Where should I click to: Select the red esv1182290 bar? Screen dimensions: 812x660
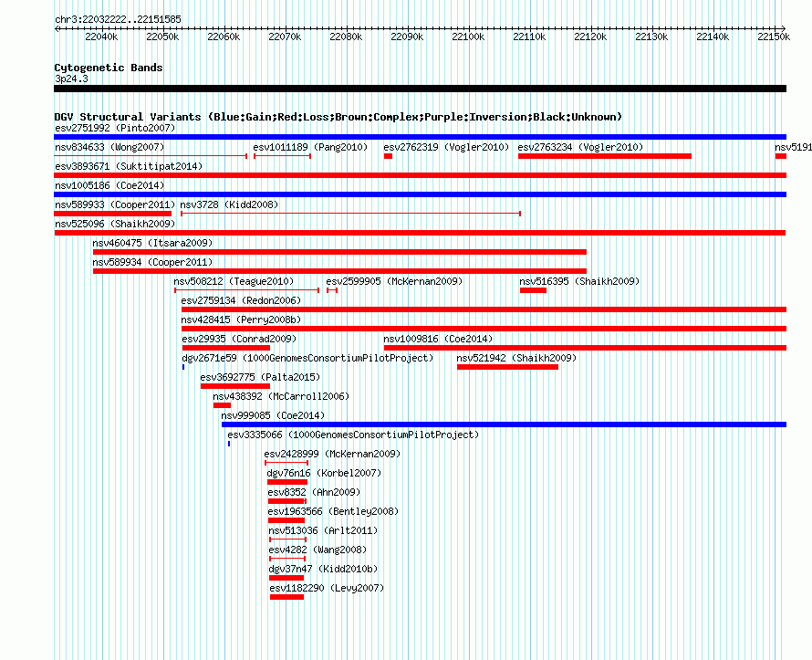pyautogui.click(x=286, y=597)
